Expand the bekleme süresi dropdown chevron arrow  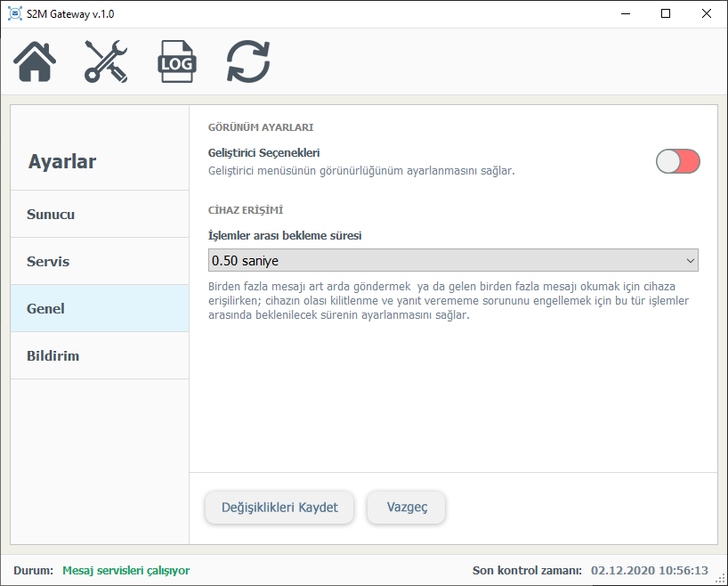coord(690,260)
